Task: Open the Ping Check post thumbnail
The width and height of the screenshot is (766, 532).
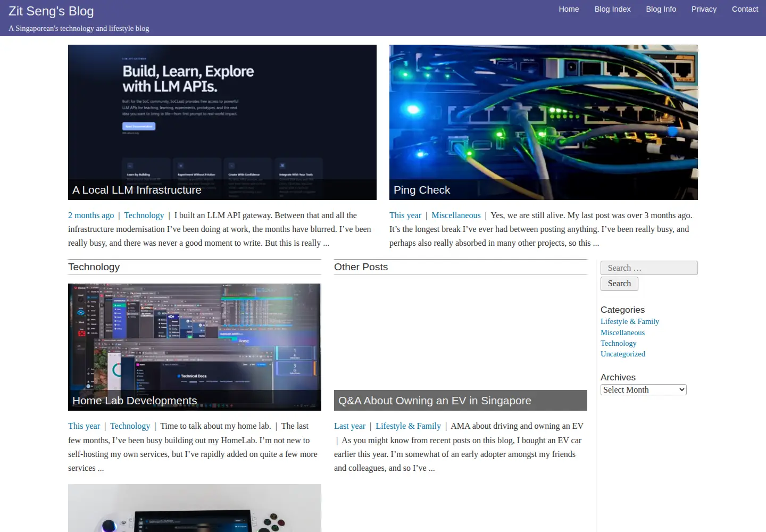Action: pyautogui.click(x=544, y=122)
